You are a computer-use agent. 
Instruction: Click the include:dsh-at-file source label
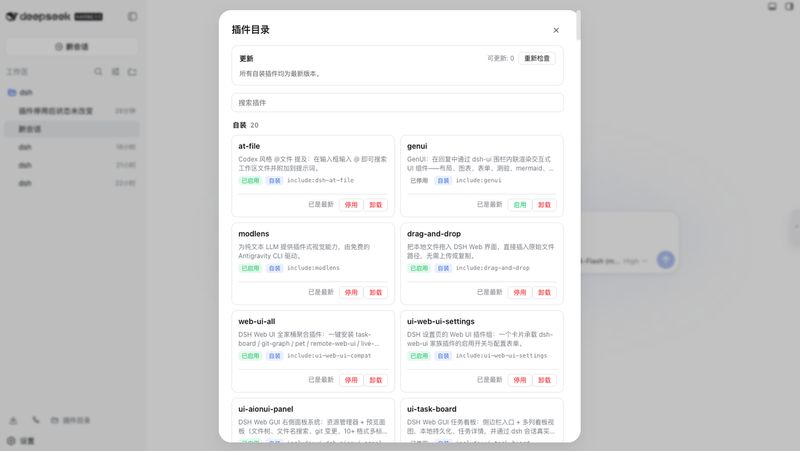[320, 180]
